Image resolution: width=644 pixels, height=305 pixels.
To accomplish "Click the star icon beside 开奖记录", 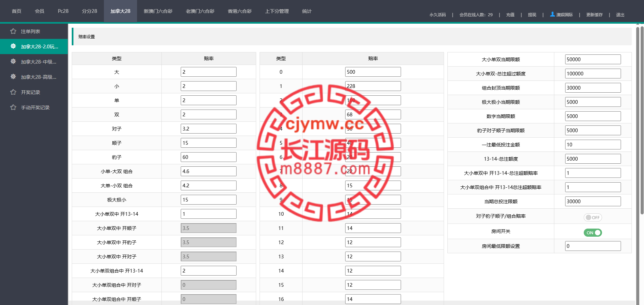I will pyautogui.click(x=13, y=92).
